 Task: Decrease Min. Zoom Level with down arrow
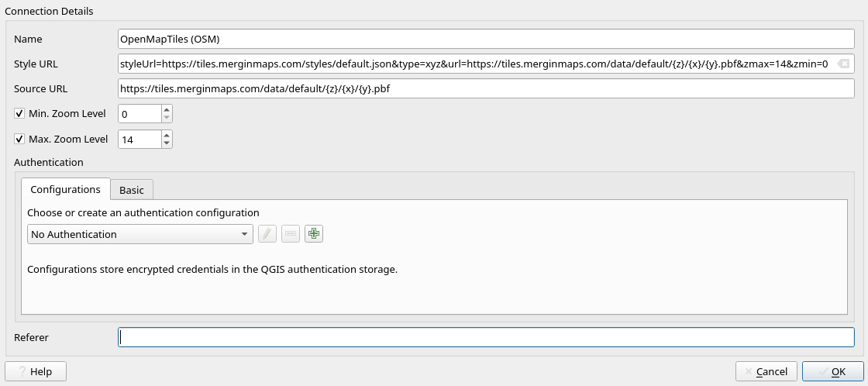click(167, 118)
